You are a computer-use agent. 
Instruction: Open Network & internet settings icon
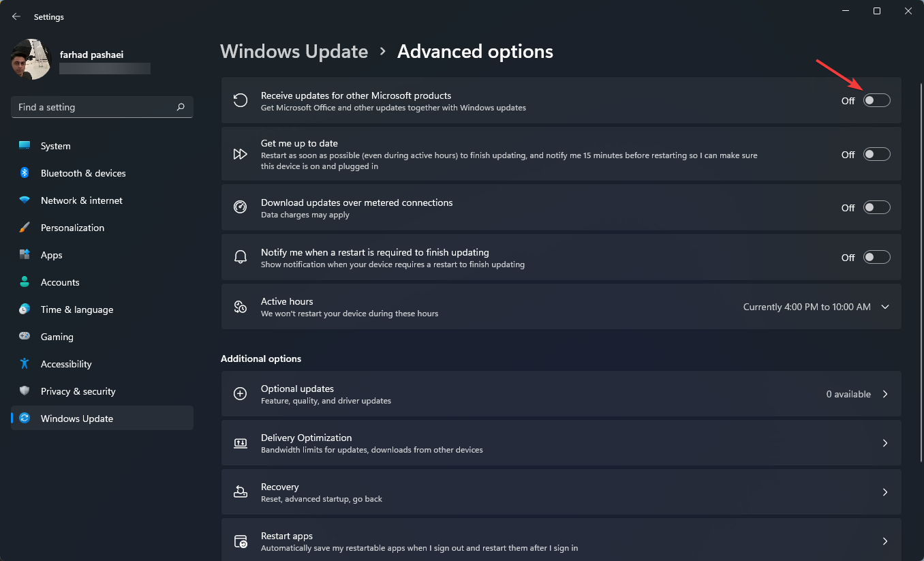point(25,200)
